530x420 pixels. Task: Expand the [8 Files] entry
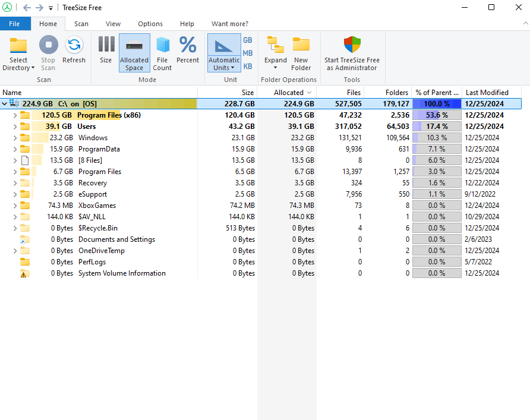(15, 160)
